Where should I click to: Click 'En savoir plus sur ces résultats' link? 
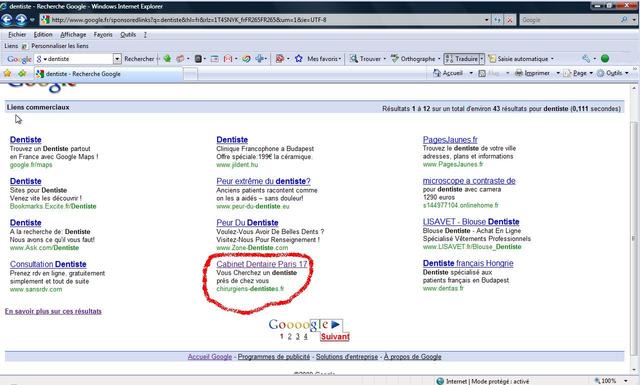53,311
